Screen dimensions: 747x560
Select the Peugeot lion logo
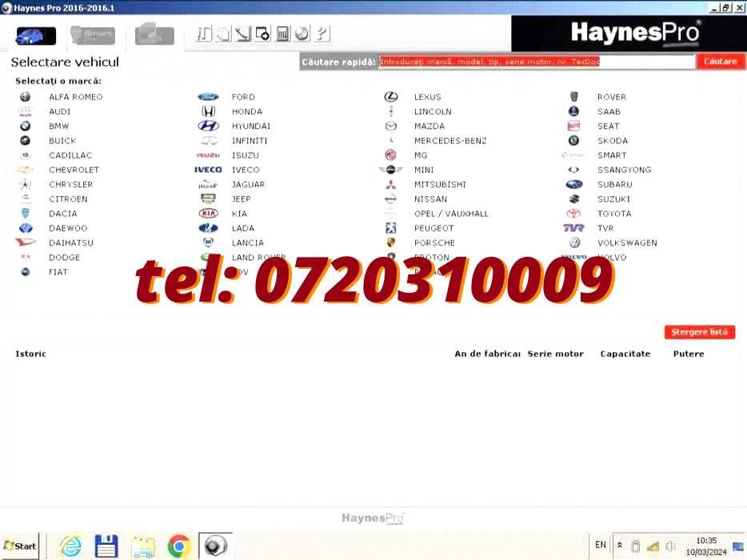pos(390,228)
